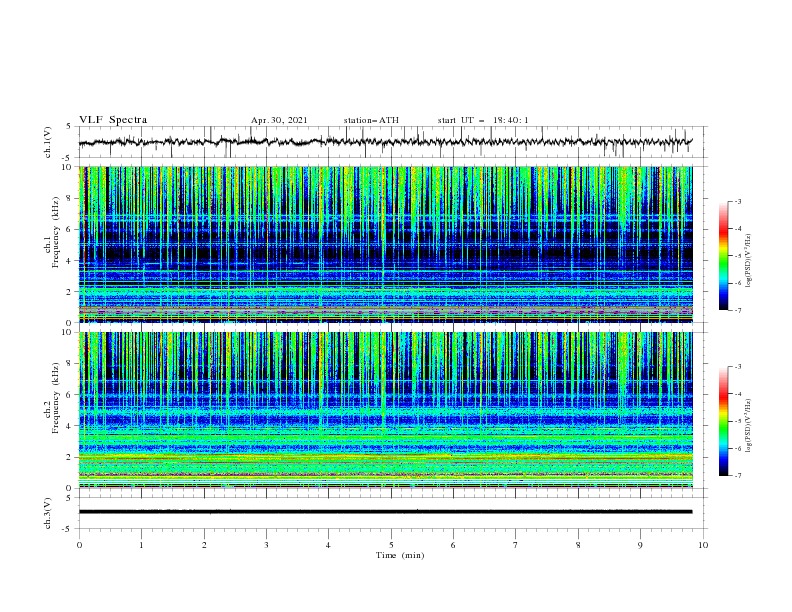Click the ch.2 spectrogram color scale bar

click(723, 421)
